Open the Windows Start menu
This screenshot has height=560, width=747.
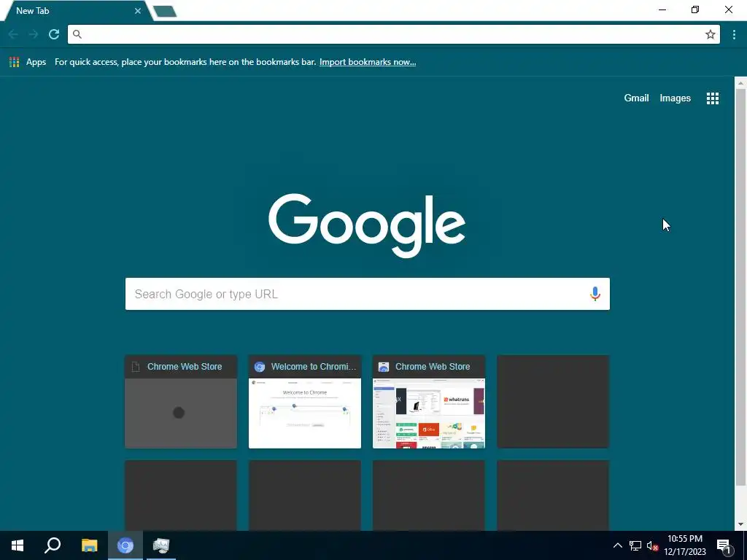point(18,545)
